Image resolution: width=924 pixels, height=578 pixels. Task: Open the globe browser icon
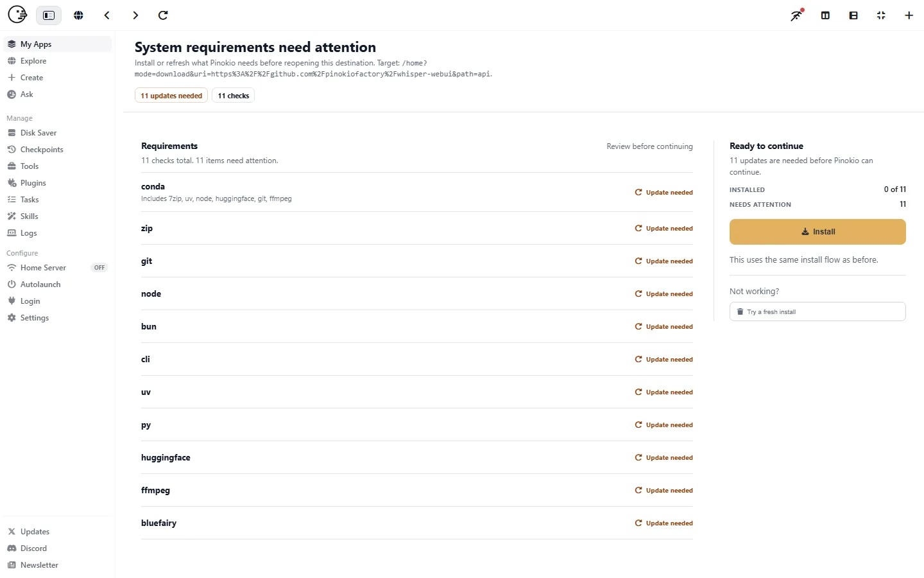(78, 15)
